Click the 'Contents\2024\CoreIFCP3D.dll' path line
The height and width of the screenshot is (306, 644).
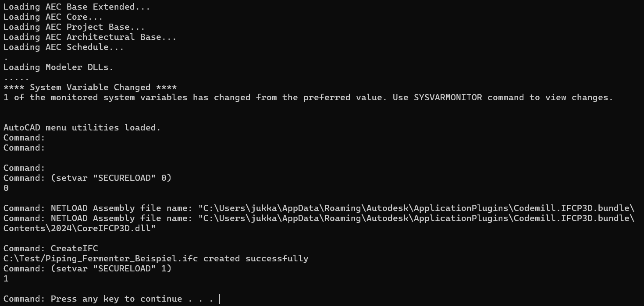[79, 229]
